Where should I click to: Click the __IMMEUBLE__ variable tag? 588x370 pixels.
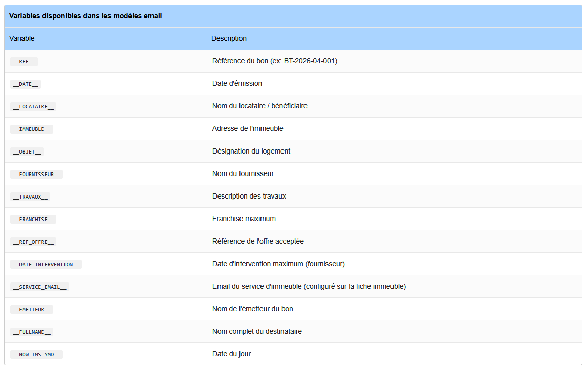click(32, 129)
